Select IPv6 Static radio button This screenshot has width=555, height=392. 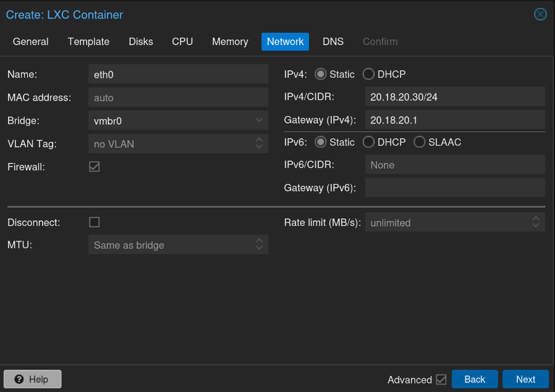pos(321,142)
